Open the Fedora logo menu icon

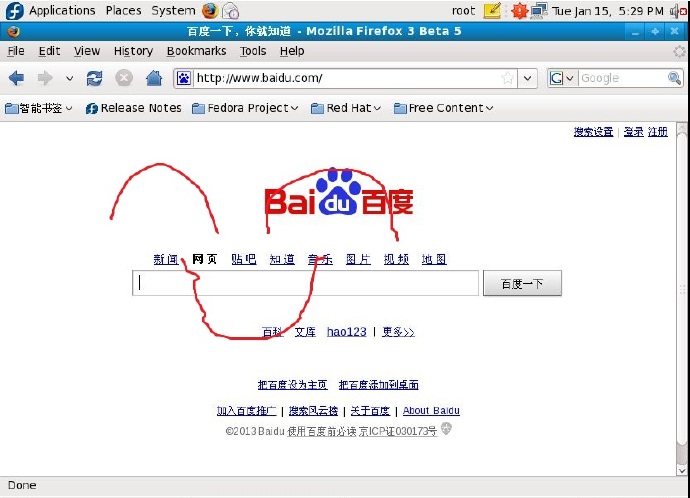tap(15, 11)
